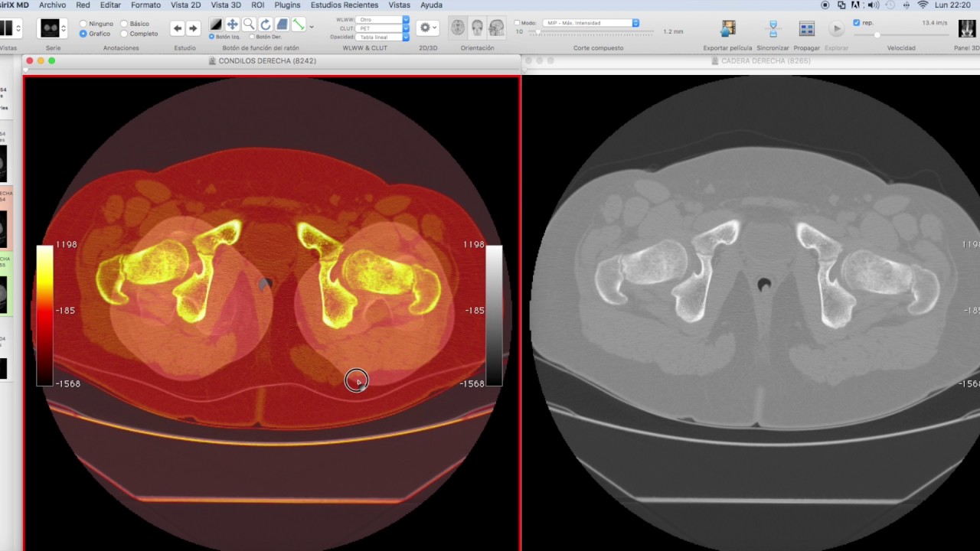The height and width of the screenshot is (551, 980).
Task: Open the Archivo menu
Action: [53, 5]
